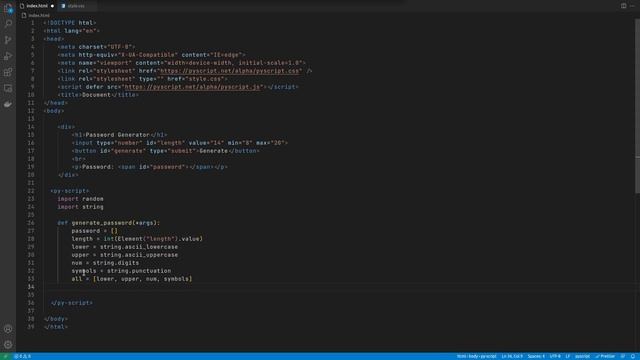This screenshot has height=360, width=640.
Task: Open the Run and Debug view
Action: [8, 56]
